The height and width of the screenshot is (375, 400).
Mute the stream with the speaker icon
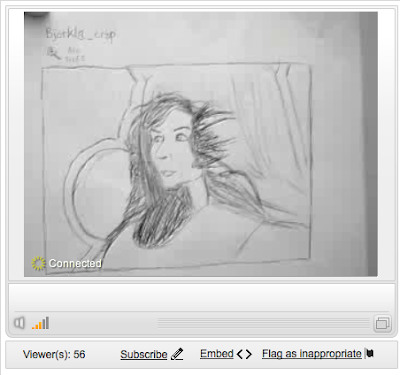[x=19, y=323]
